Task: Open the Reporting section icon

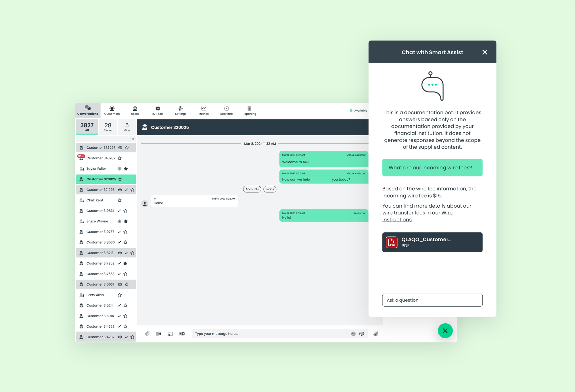Action: [x=249, y=110]
